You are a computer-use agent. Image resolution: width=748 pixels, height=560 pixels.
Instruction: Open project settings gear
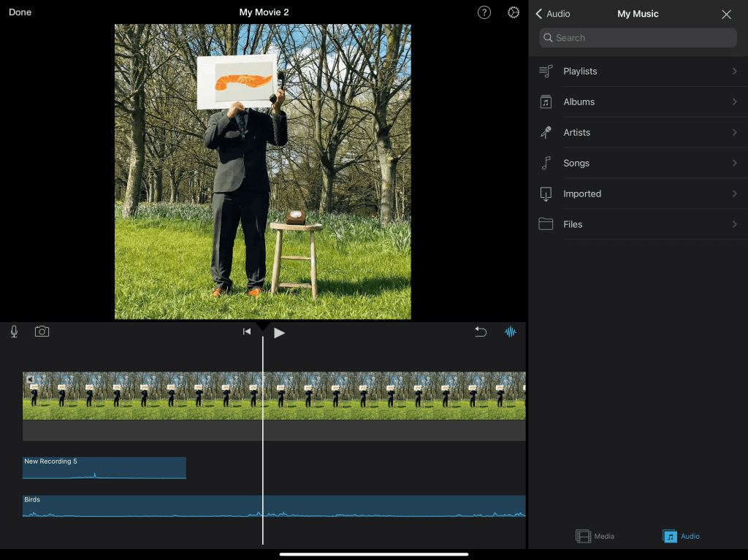point(514,12)
